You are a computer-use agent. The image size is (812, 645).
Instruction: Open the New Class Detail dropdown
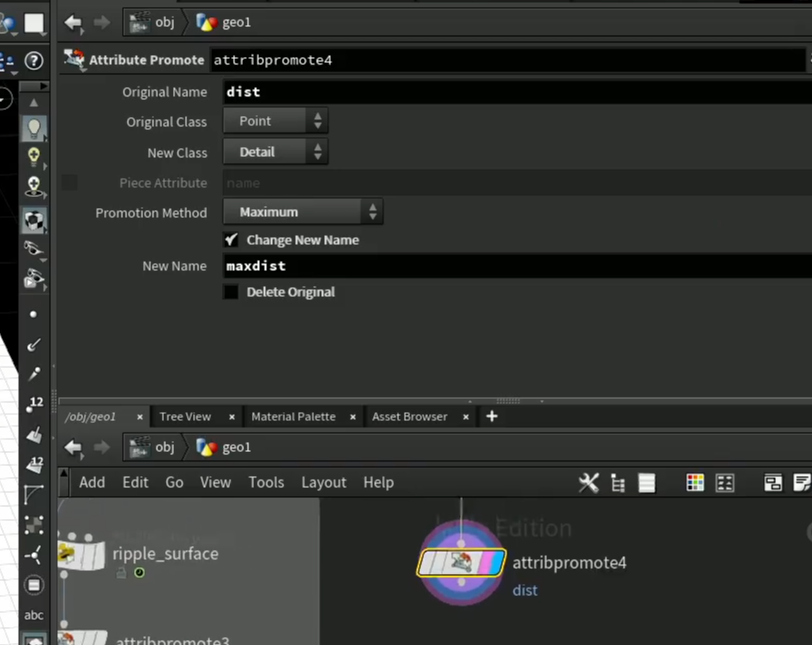(275, 152)
